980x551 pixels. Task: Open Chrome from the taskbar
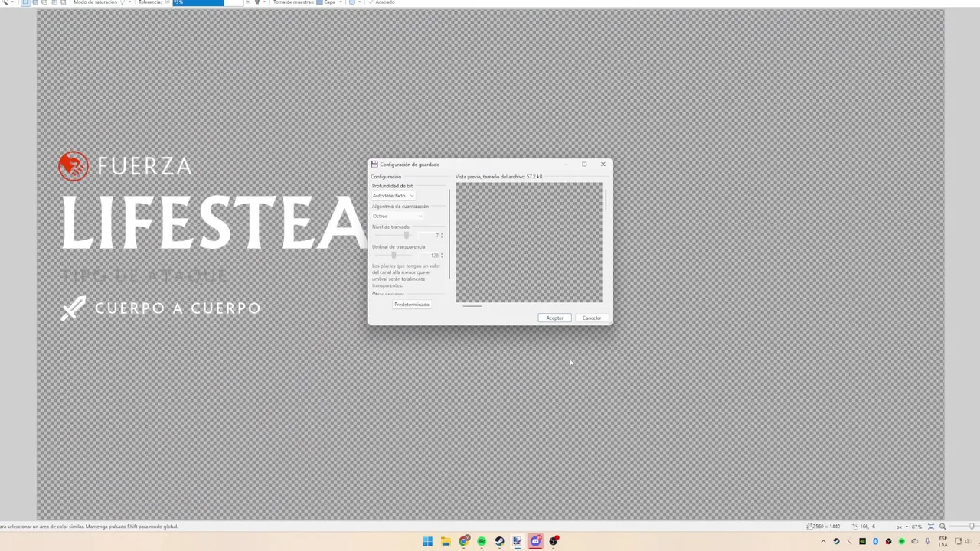coord(464,541)
